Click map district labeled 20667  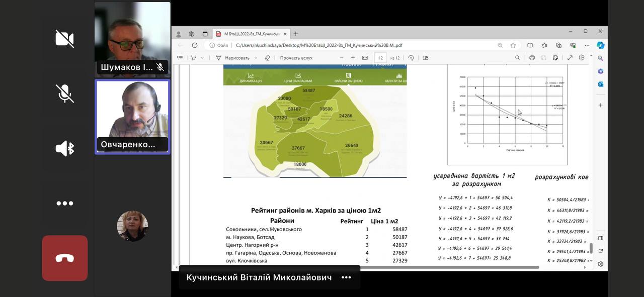(x=266, y=143)
